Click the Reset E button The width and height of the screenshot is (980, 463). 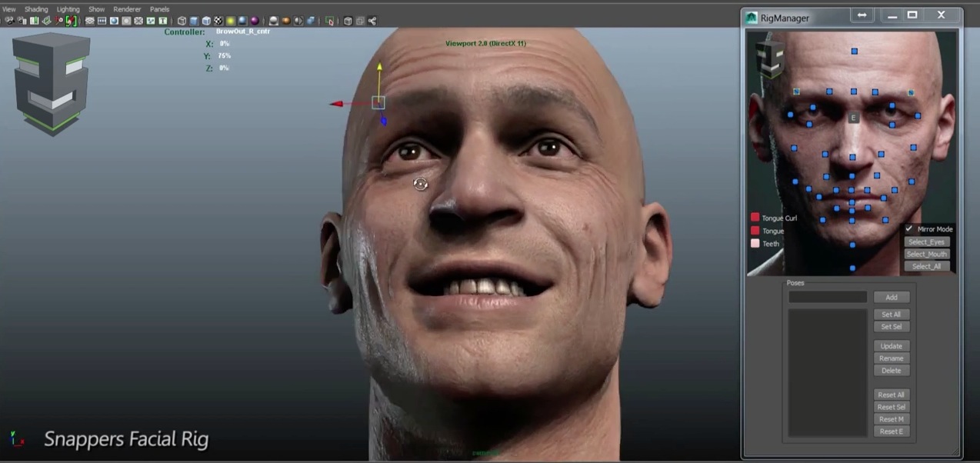(x=892, y=431)
